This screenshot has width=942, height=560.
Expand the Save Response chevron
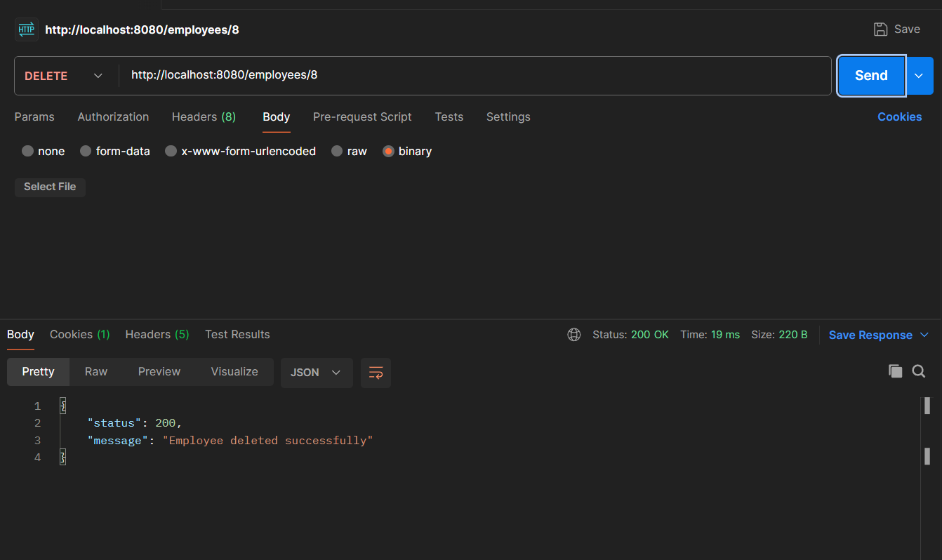tap(924, 335)
